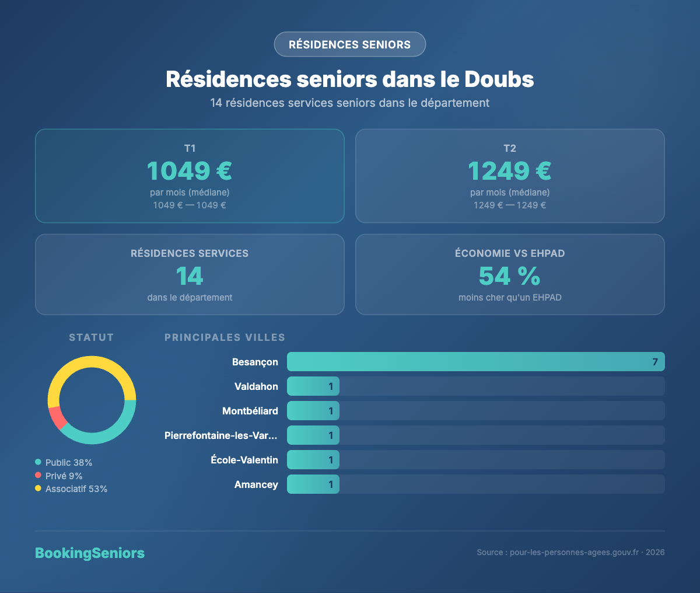The width and height of the screenshot is (700, 593).
Task: Open the RÉSIDENCES SENIORS badge
Action: (349, 44)
